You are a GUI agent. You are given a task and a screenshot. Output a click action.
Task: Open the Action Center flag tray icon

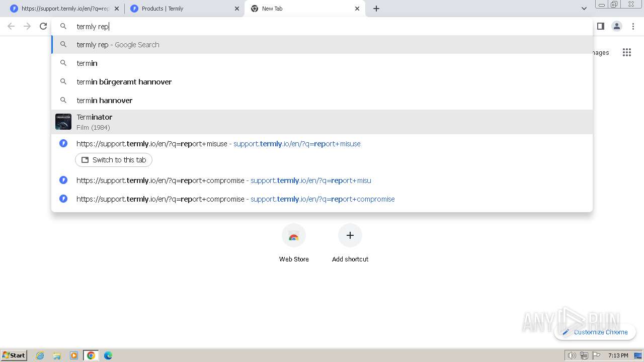coord(596,355)
